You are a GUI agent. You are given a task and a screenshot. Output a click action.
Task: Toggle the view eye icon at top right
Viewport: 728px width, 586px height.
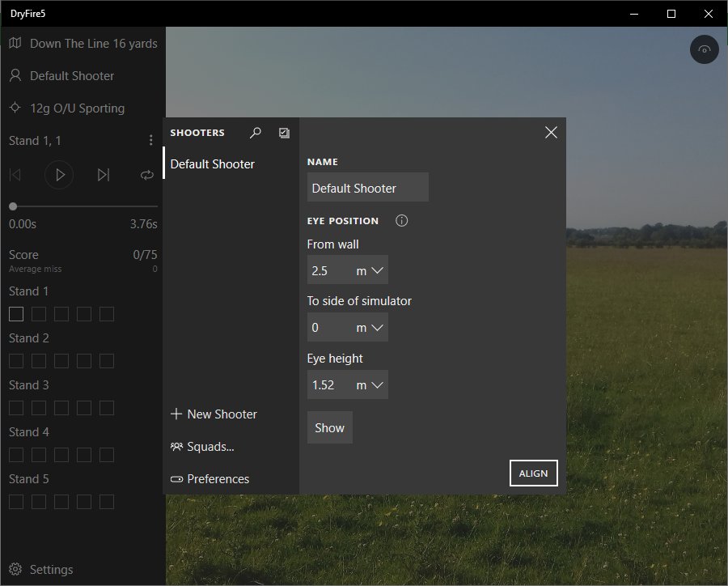705,50
